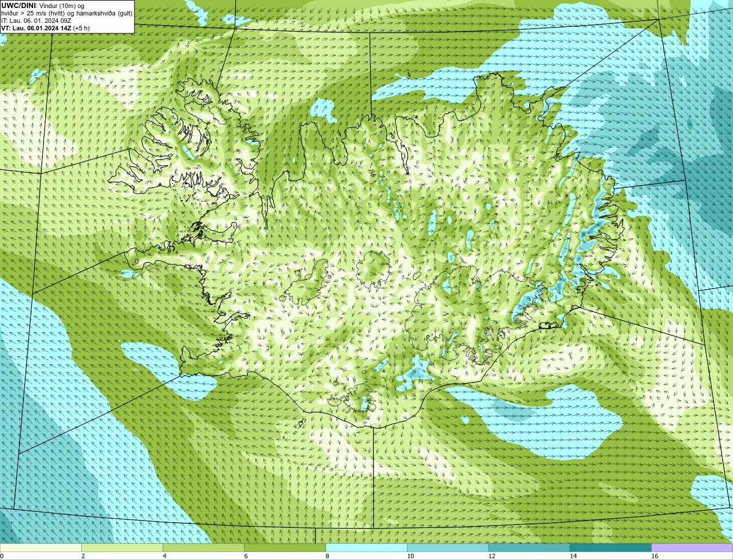Click the 10–12 m/s cyan legend swatch

(x=448, y=548)
